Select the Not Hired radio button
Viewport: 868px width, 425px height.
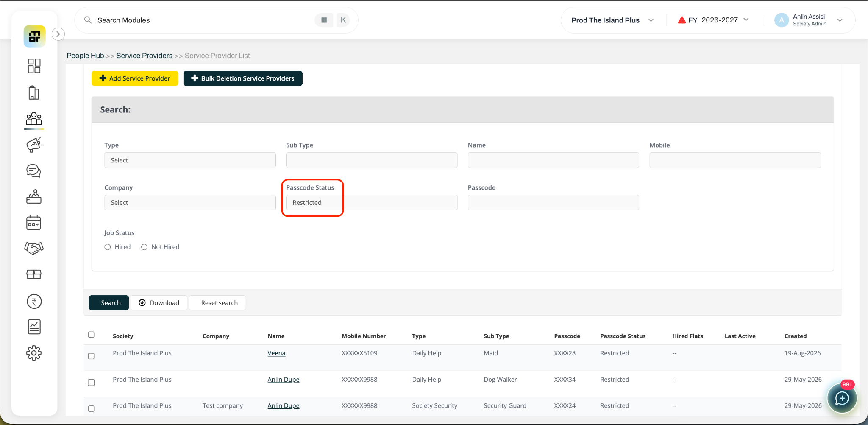(144, 247)
